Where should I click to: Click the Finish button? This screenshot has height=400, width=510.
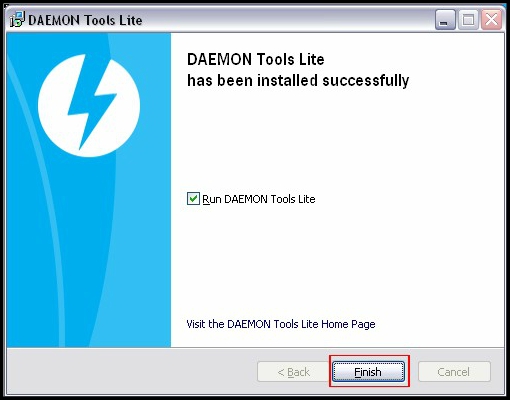coord(368,371)
